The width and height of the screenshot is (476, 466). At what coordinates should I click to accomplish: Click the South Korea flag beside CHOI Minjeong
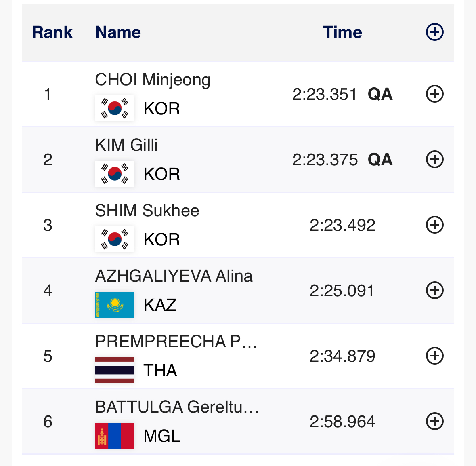[x=115, y=108]
